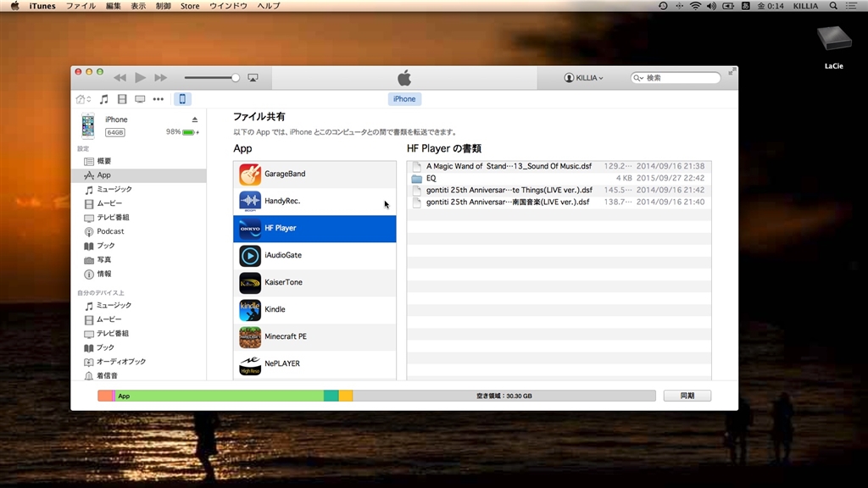
Task: Open the more (three dots) library menu
Action: (159, 99)
